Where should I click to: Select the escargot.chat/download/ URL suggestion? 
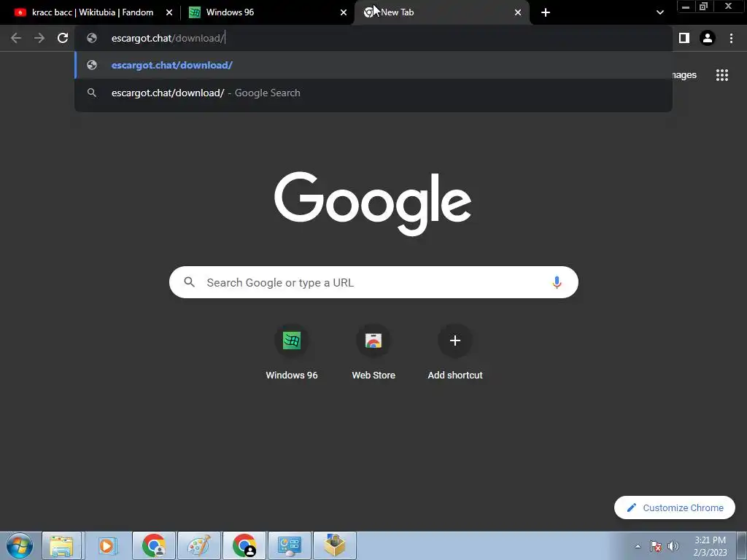[373, 65]
